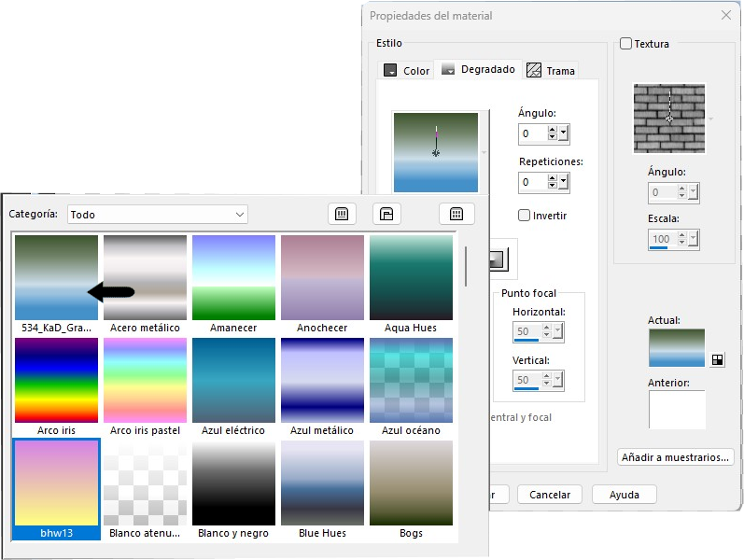Open the Horizontal focal point dropdown
The image size is (744, 560).
pyautogui.click(x=557, y=331)
